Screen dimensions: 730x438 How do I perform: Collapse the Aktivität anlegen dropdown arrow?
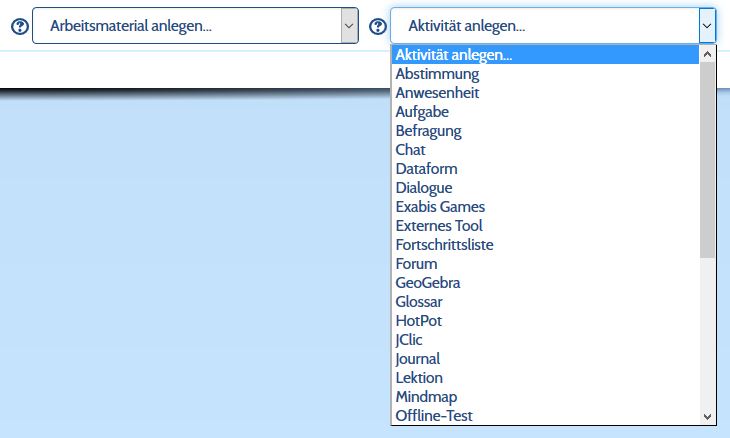click(707, 27)
